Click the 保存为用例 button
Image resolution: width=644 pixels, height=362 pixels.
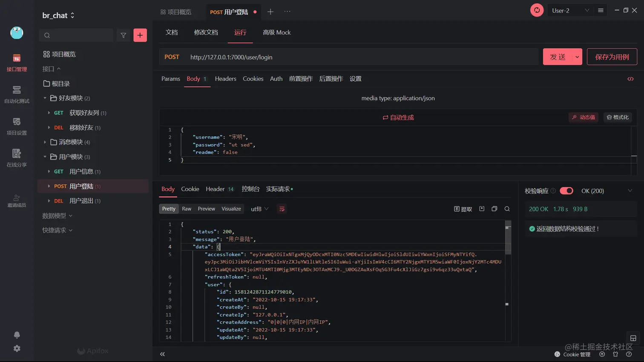coord(612,57)
